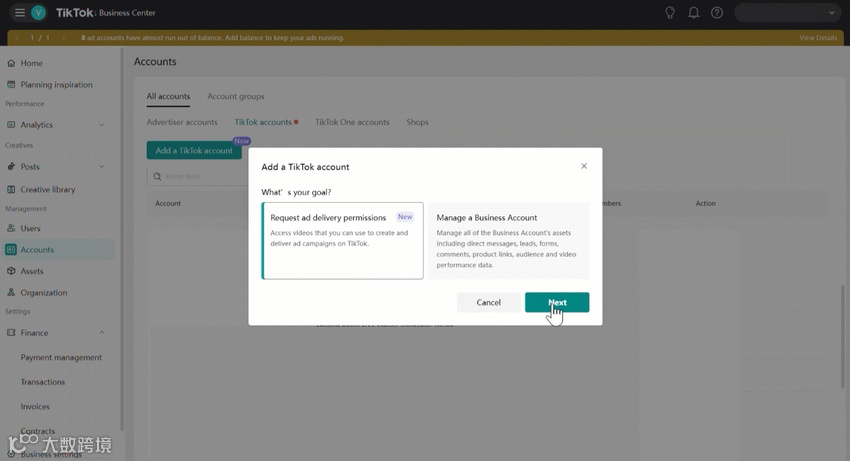Select Request ad delivery permissions option
850x461 pixels.
pos(343,241)
